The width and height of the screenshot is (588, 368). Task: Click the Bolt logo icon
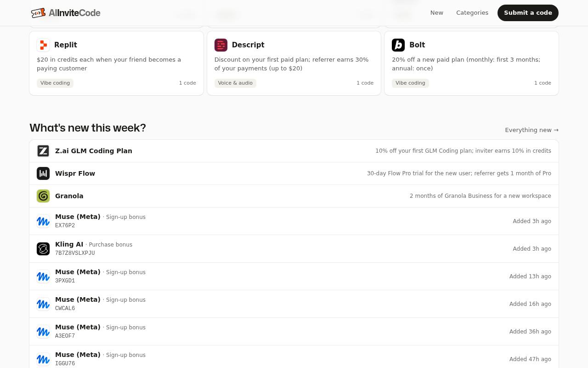point(398,45)
